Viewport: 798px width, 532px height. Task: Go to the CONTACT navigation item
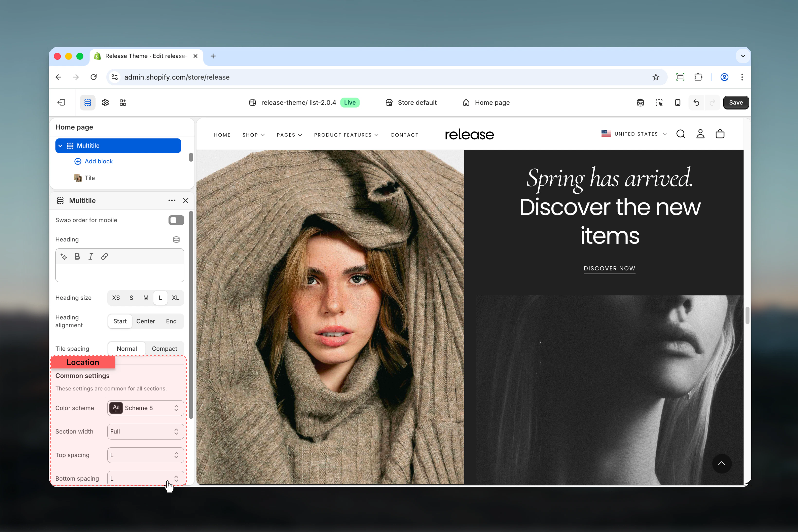pos(404,135)
